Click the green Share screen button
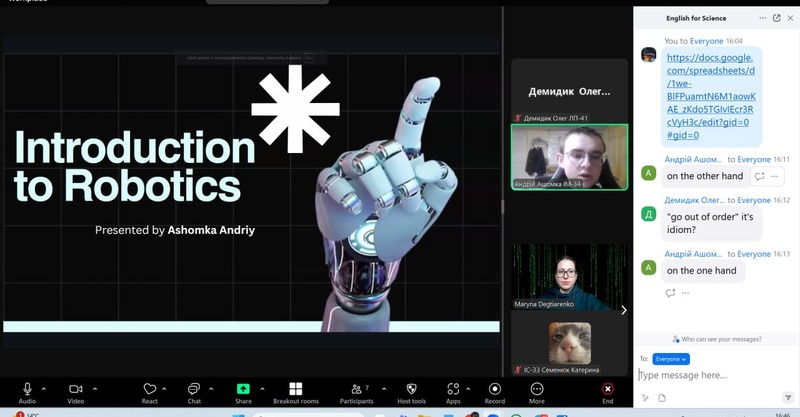 [243, 393]
